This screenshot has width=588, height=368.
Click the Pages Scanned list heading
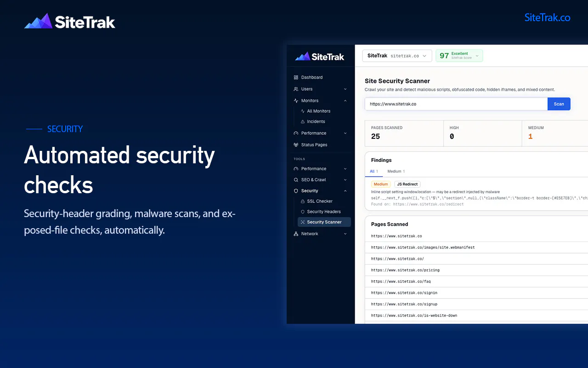390,224
